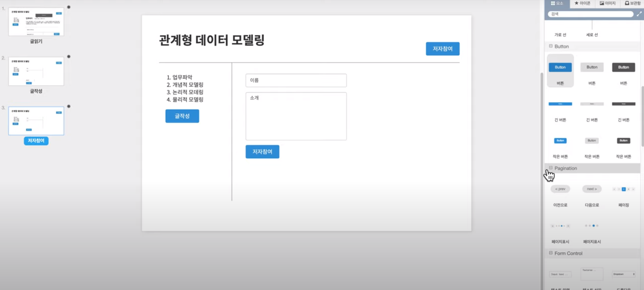This screenshot has height=290, width=644.
Task: Select the blue Button element in the palette
Action: click(560, 67)
